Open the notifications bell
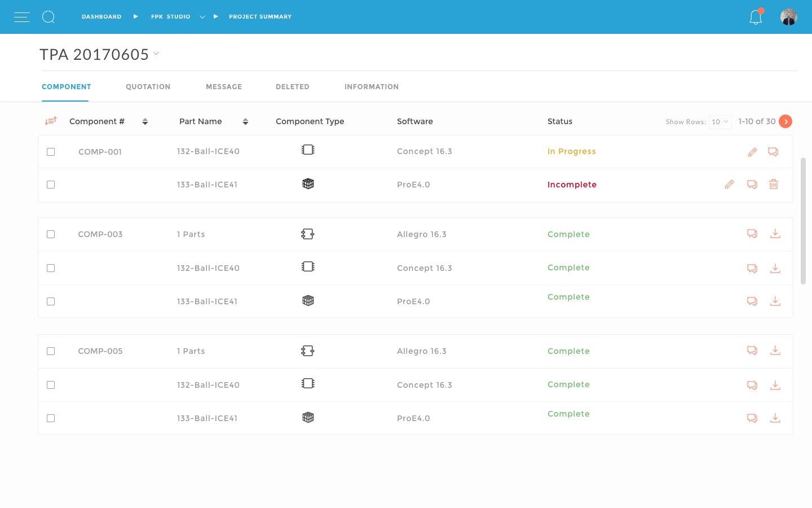812x508 pixels. [x=756, y=17]
